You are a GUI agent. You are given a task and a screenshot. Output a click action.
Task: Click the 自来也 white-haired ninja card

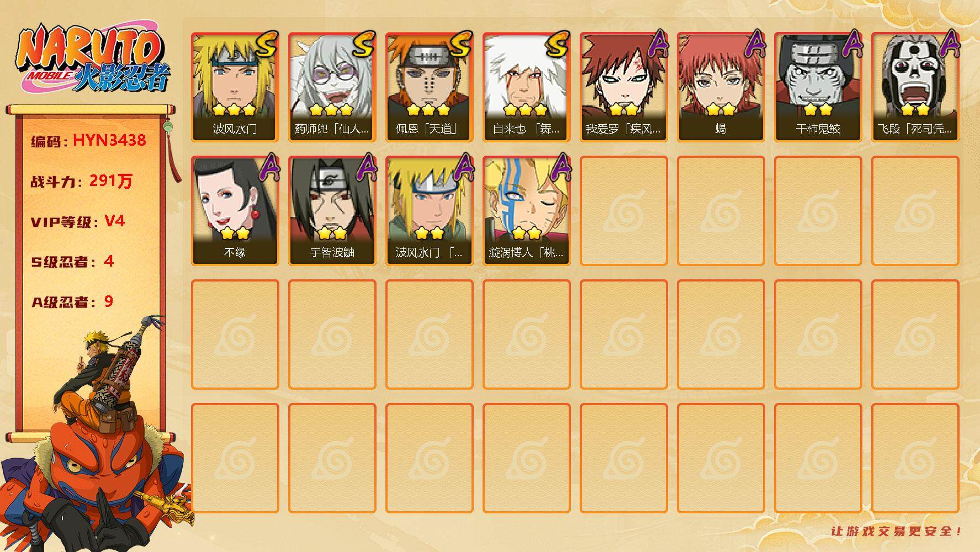coord(526,87)
